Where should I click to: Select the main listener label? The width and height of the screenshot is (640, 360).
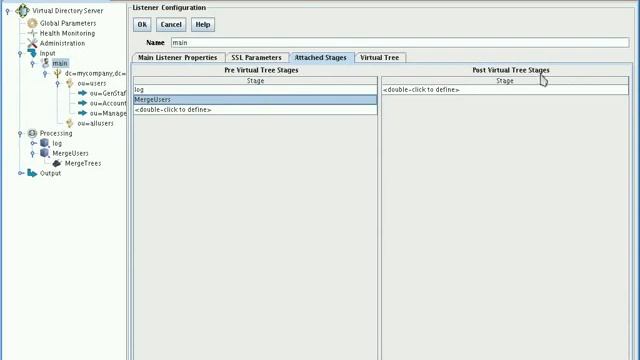60,63
